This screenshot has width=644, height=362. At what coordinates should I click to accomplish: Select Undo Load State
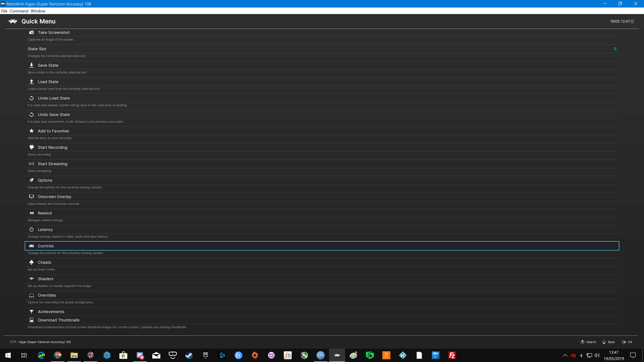pyautogui.click(x=322, y=98)
